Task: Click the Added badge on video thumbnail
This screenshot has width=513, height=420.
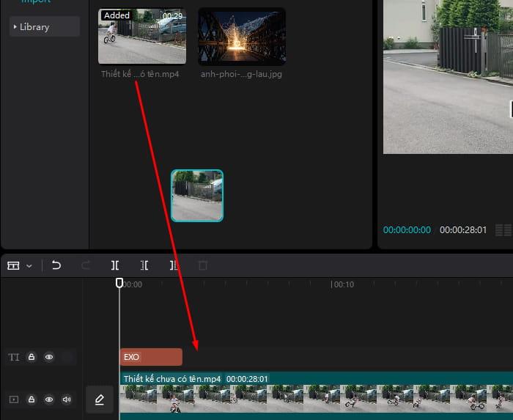Action: [117, 15]
